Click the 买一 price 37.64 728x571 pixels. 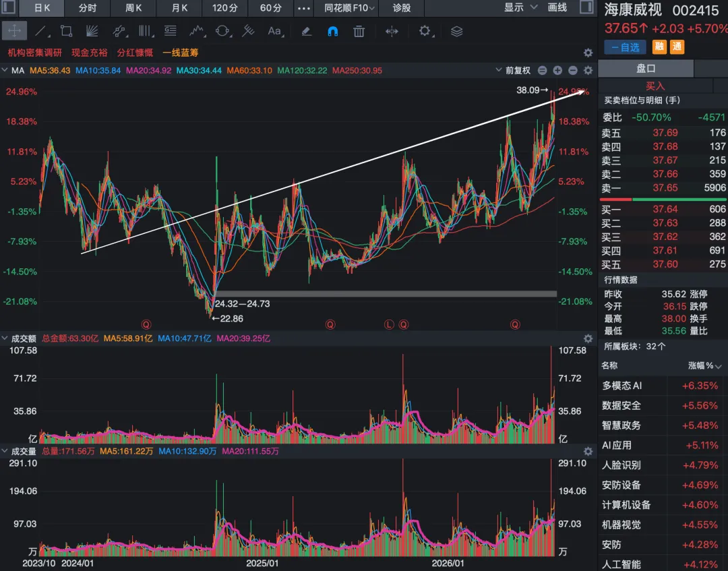coord(665,210)
